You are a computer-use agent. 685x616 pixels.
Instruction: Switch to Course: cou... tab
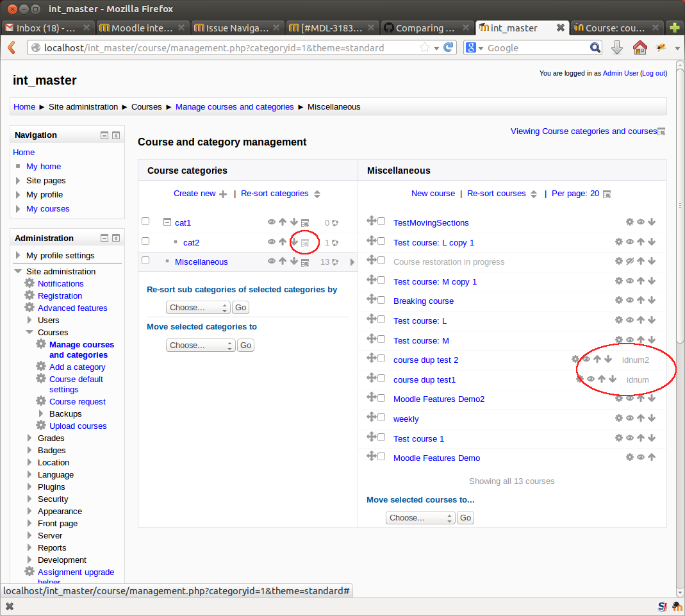[x=616, y=28]
